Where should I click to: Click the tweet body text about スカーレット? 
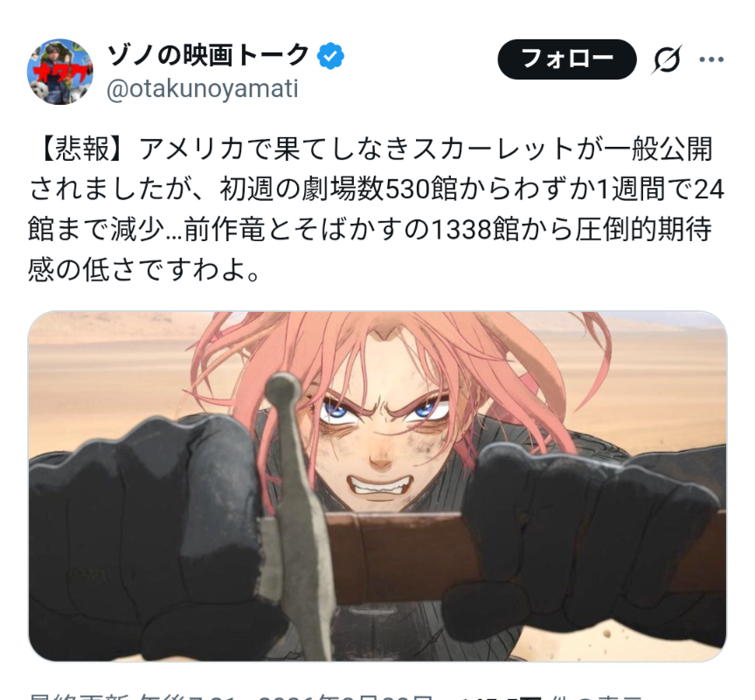(x=376, y=209)
